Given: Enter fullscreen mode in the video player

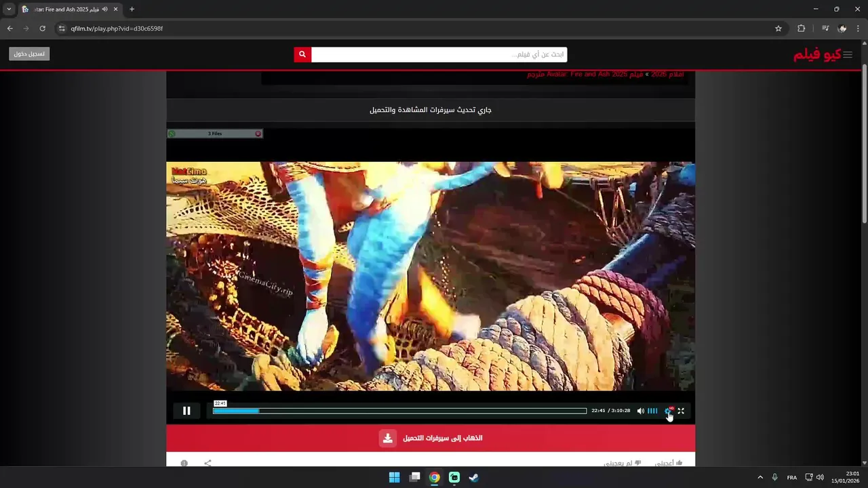Looking at the screenshot, I should point(681,411).
